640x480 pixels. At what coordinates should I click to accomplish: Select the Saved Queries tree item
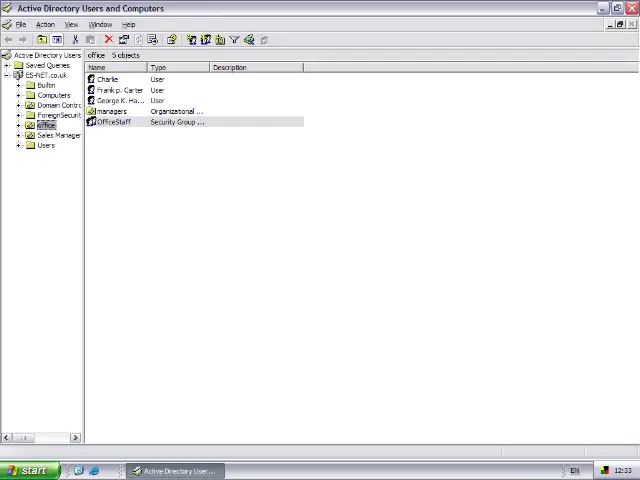point(48,65)
